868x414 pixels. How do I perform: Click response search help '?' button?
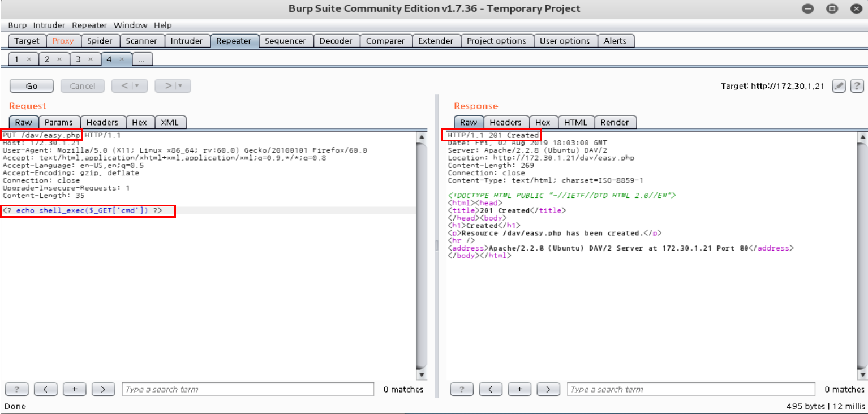462,389
